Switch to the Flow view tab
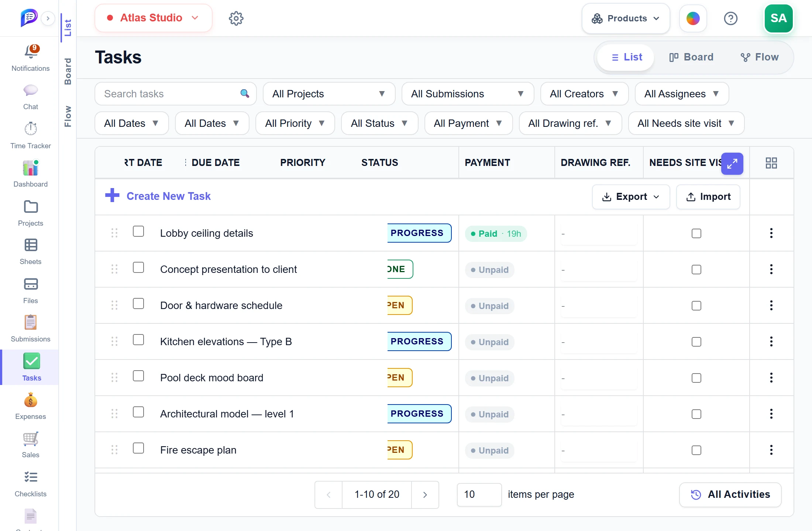812x531 pixels. 759,57
